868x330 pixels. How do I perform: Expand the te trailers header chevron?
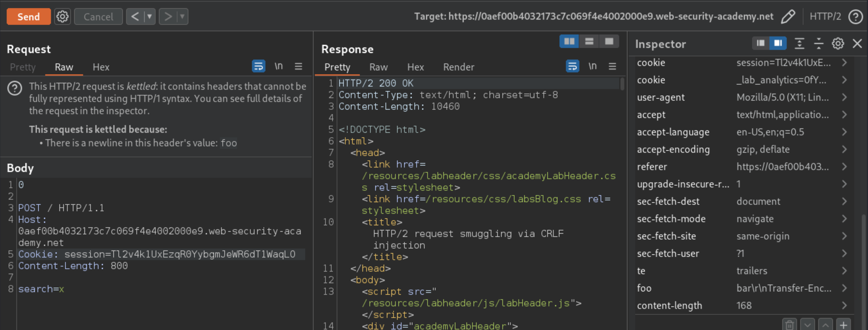(x=844, y=271)
